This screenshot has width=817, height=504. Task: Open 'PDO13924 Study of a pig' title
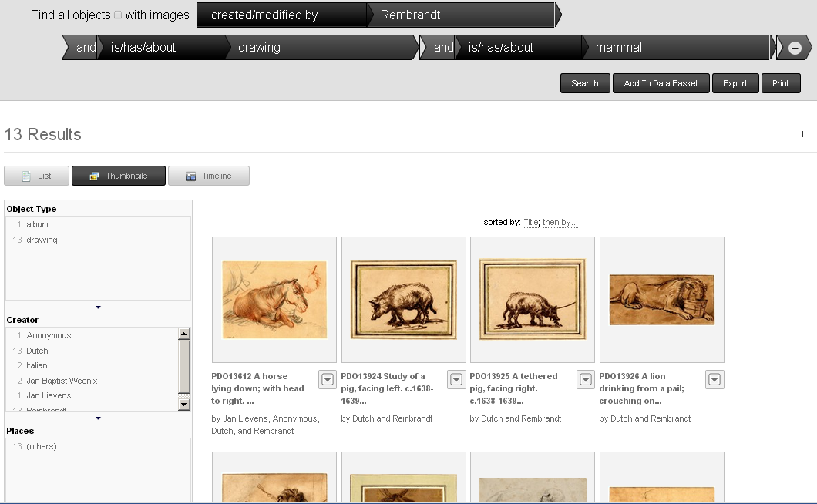click(x=387, y=388)
